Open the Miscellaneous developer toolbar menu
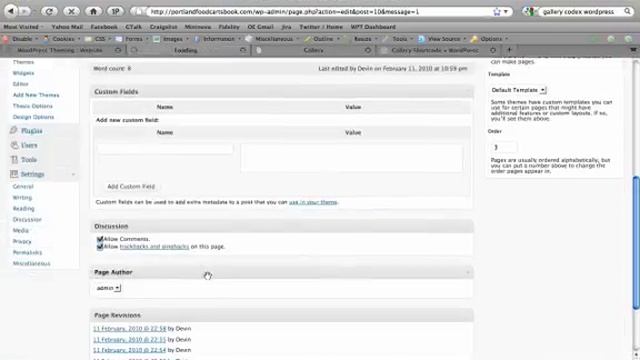Screen dimensions: 640x360 tap(272, 39)
